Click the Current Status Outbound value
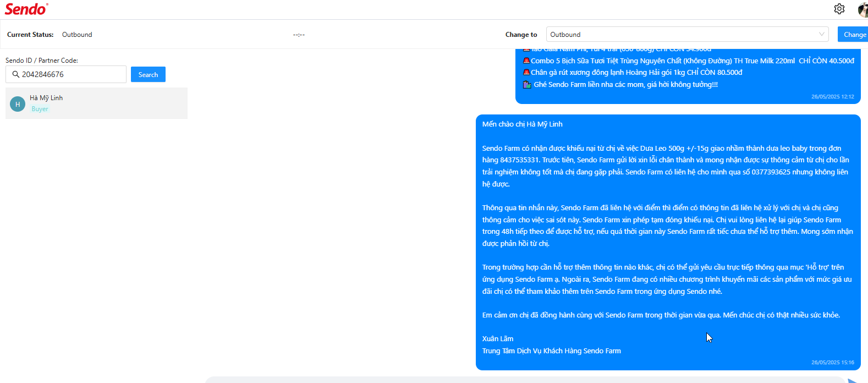The height and width of the screenshot is (383, 868). pyautogui.click(x=77, y=34)
